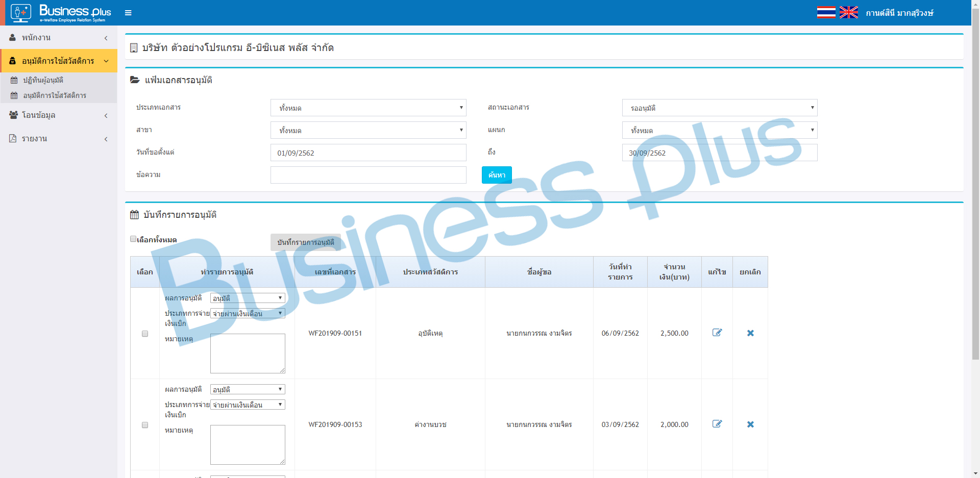This screenshot has width=980, height=478.
Task: Expand the โอนข้อมูล sidebar menu
Action: pyautogui.click(x=59, y=115)
